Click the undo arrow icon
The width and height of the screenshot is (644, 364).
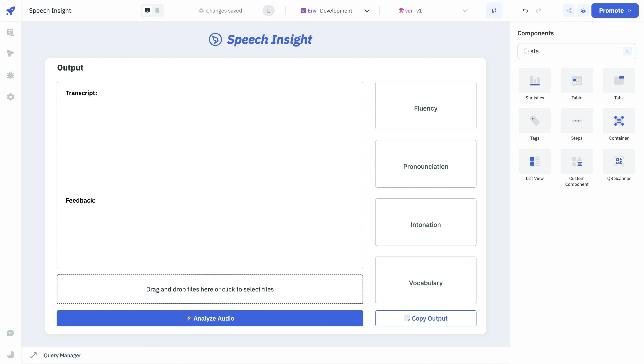coord(525,11)
